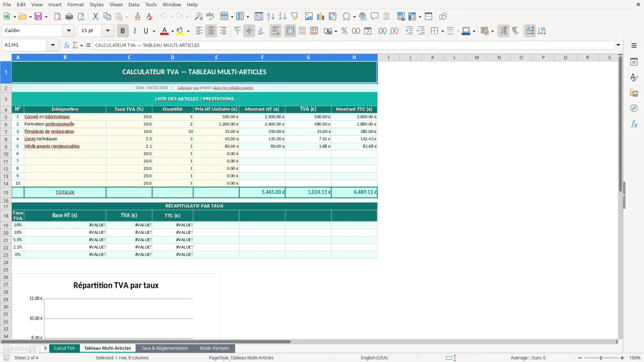
Task: Click the Select Function sigma button
Action: pos(75,46)
